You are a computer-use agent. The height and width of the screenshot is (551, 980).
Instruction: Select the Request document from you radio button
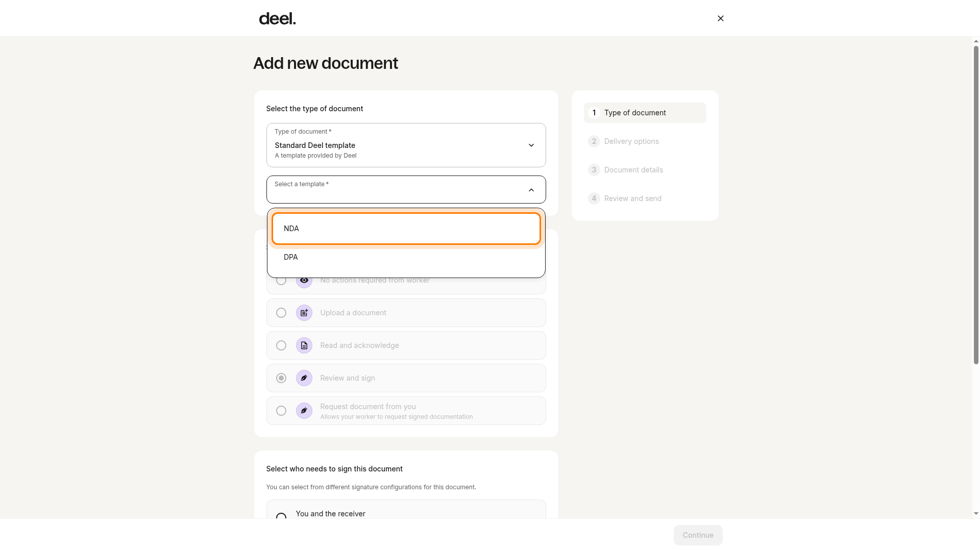point(281,411)
